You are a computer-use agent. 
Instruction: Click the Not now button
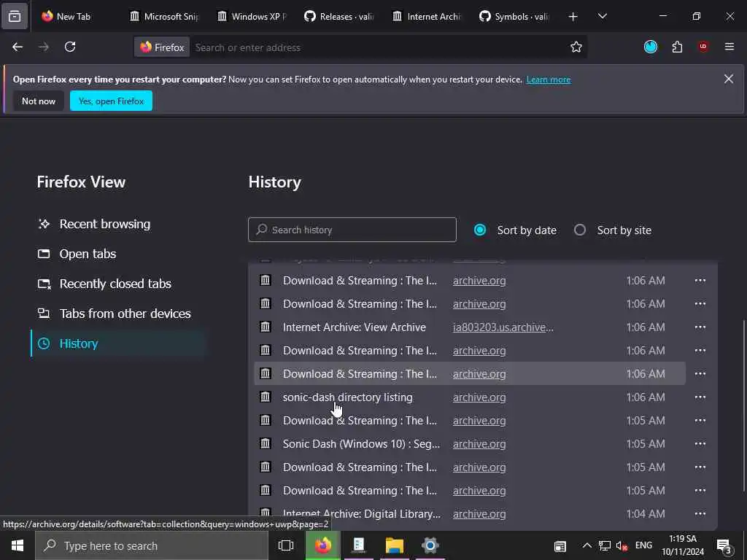coord(39,101)
